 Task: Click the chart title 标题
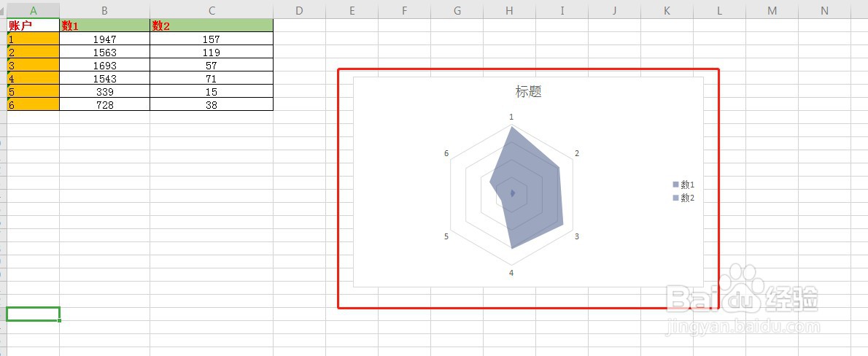(528, 92)
